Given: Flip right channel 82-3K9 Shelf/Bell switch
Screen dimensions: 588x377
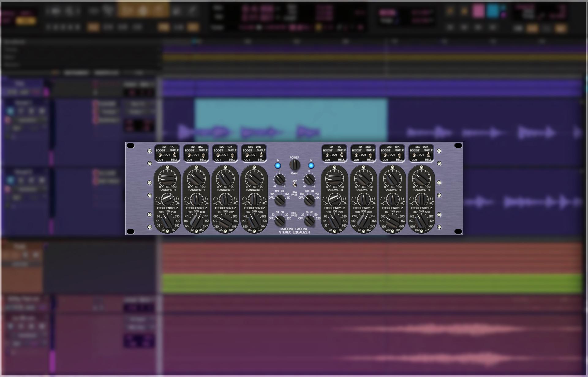Looking at the screenshot, I should 371,155.
